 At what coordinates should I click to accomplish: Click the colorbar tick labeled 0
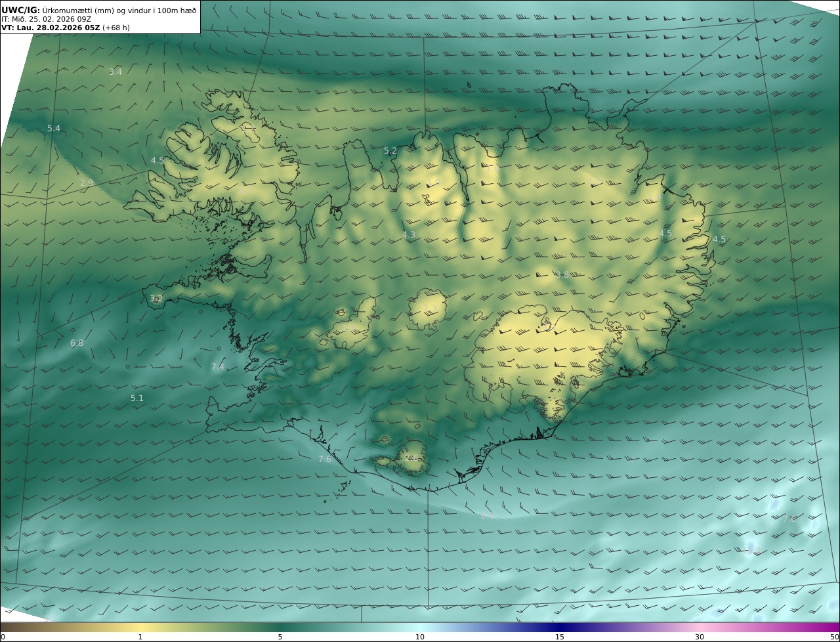click(x=3, y=637)
